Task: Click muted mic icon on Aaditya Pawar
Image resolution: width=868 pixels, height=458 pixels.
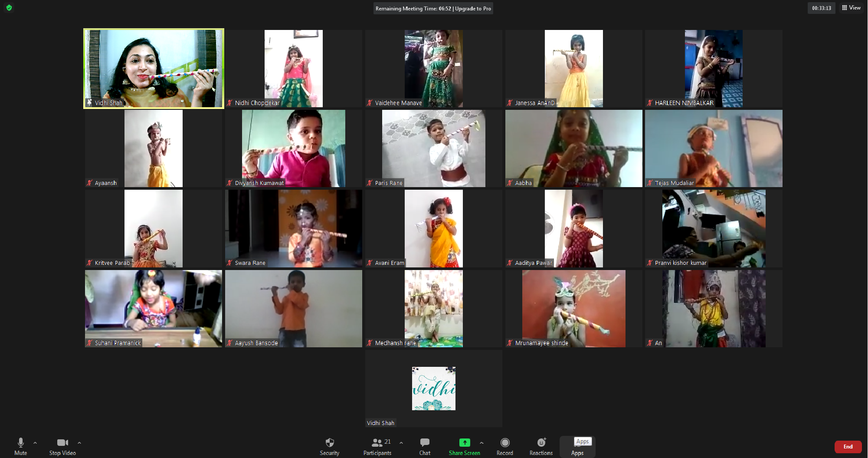Action: 510,263
